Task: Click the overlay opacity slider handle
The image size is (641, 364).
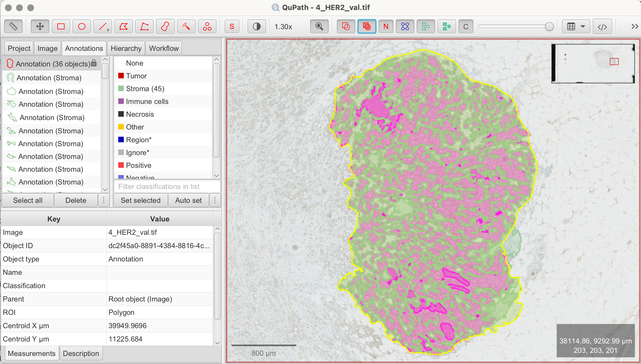Action: pos(549,27)
